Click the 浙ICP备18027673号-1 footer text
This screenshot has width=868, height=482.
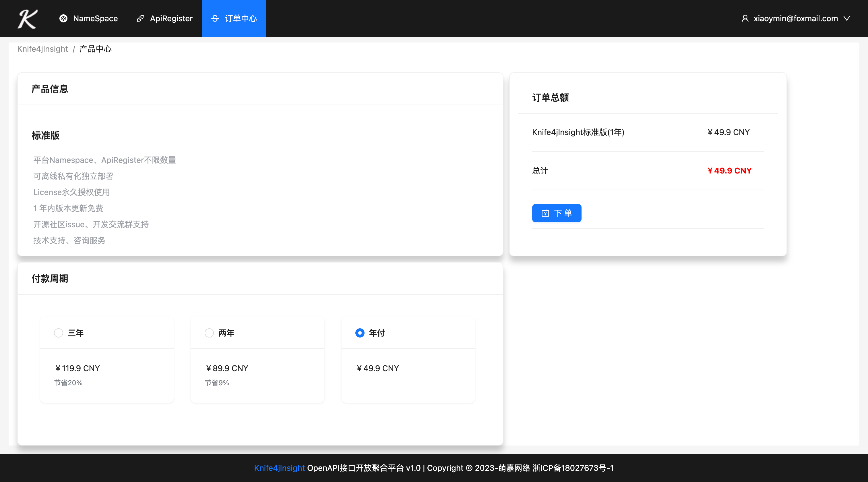coord(573,468)
